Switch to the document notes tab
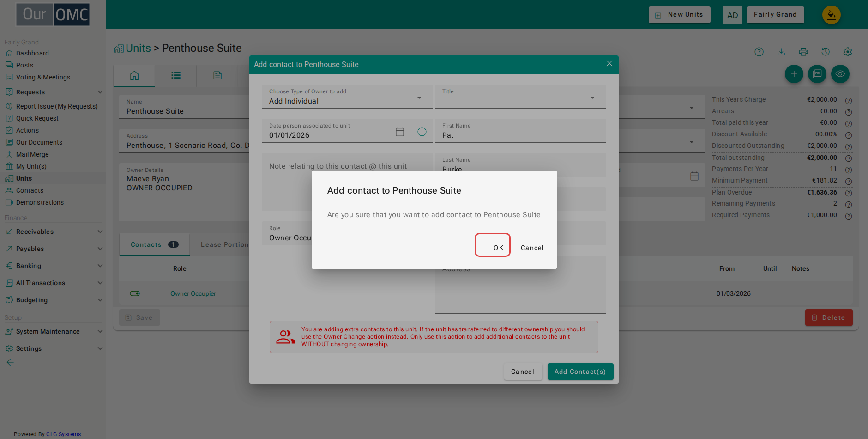Image resolution: width=868 pixels, height=439 pixels. tap(217, 75)
